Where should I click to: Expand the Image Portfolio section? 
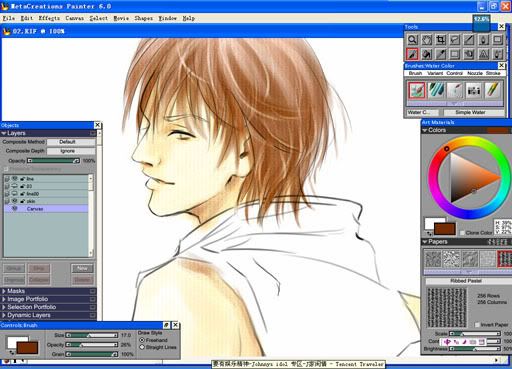pyautogui.click(x=4, y=299)
